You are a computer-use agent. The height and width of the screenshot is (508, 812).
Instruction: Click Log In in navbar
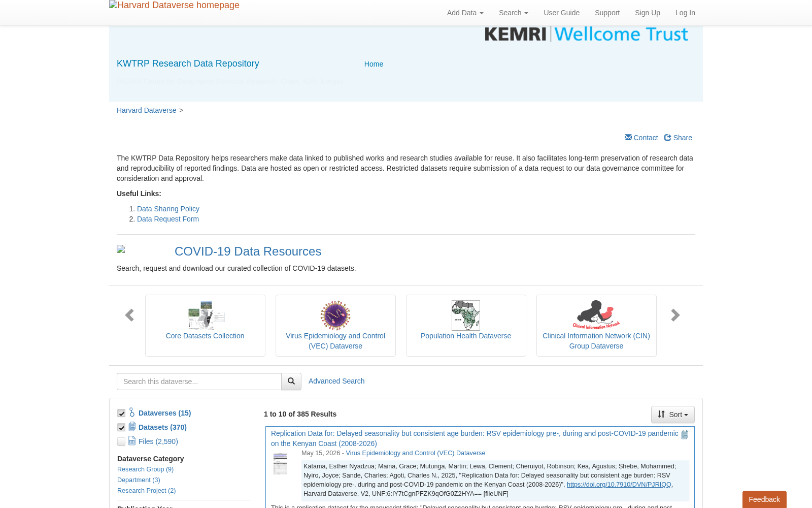pyautogui.click(x=685, y=13)
